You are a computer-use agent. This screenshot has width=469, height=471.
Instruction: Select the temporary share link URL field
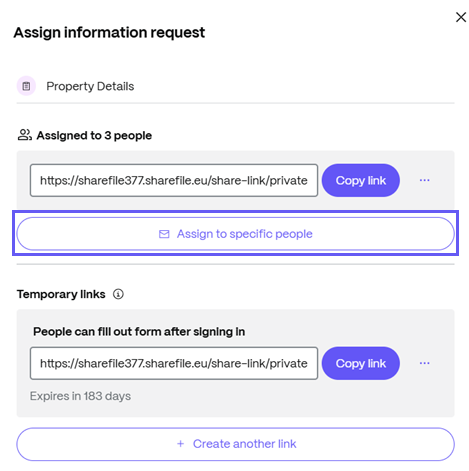174,363
